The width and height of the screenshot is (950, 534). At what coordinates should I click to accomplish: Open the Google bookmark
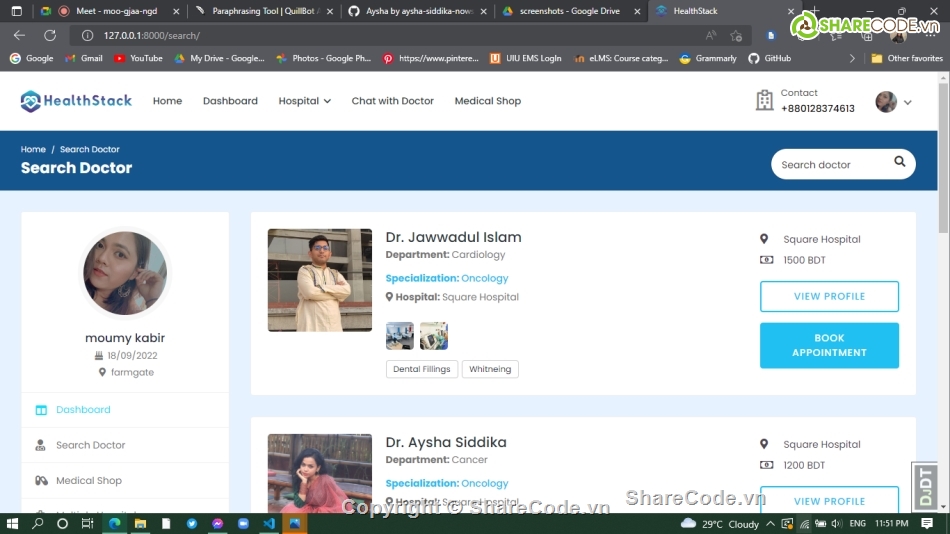(x=32, y=58)
